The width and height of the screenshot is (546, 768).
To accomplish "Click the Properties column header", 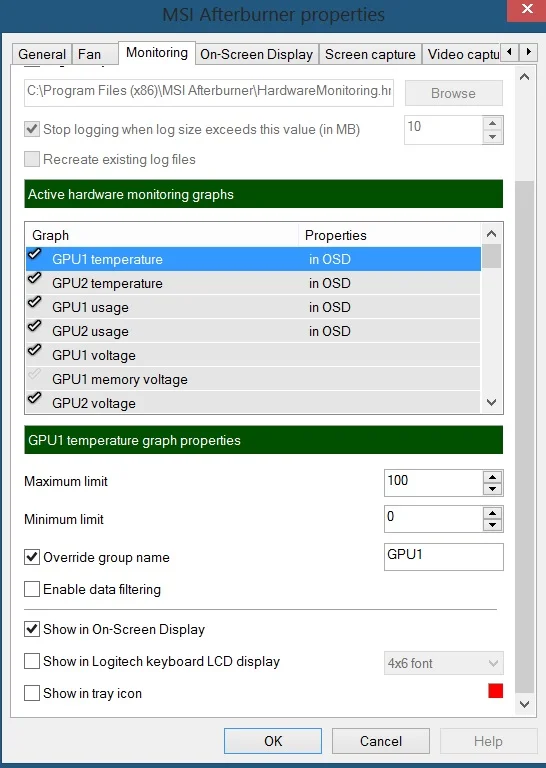I will coord(390,235).
